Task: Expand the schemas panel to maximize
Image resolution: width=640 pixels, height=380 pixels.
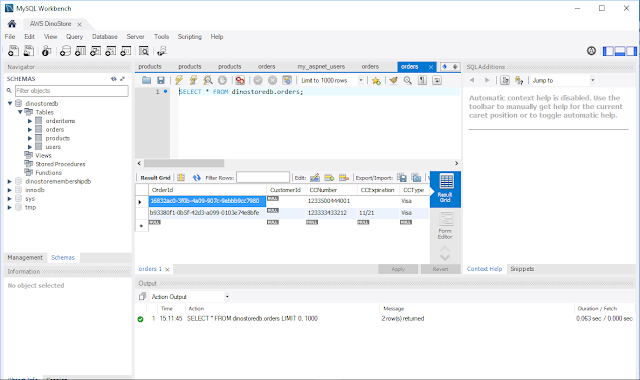Action: [122, 79]
